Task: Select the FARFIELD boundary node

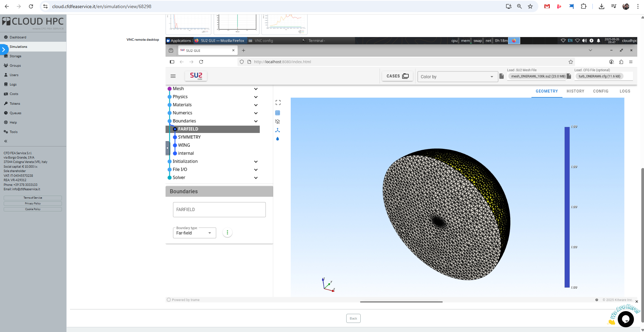Action: [188, 129]
